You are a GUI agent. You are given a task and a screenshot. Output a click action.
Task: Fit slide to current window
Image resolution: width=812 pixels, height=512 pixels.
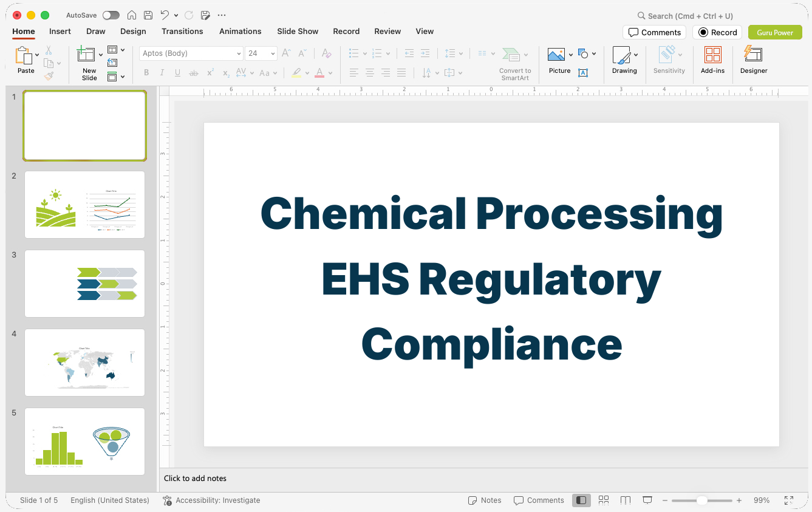[789, 500]
